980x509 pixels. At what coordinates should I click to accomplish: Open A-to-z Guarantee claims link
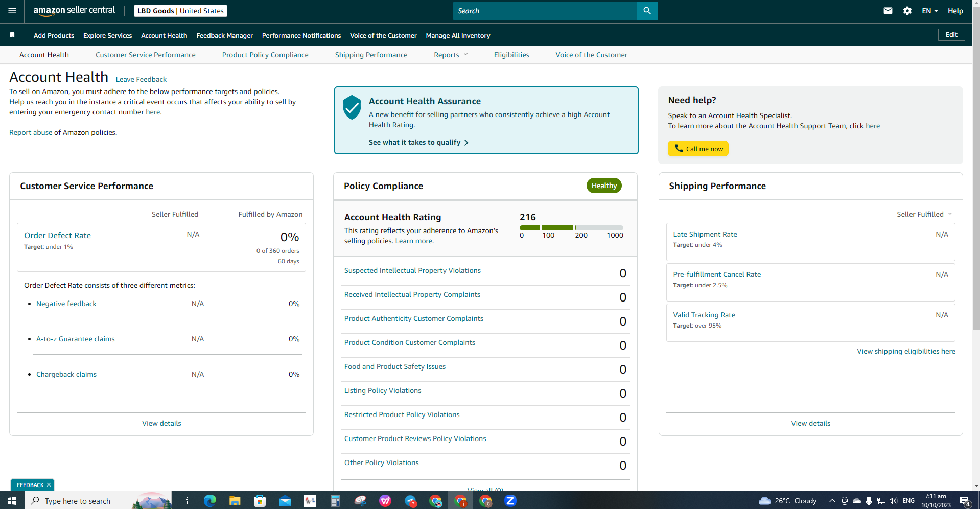point(76,339)
